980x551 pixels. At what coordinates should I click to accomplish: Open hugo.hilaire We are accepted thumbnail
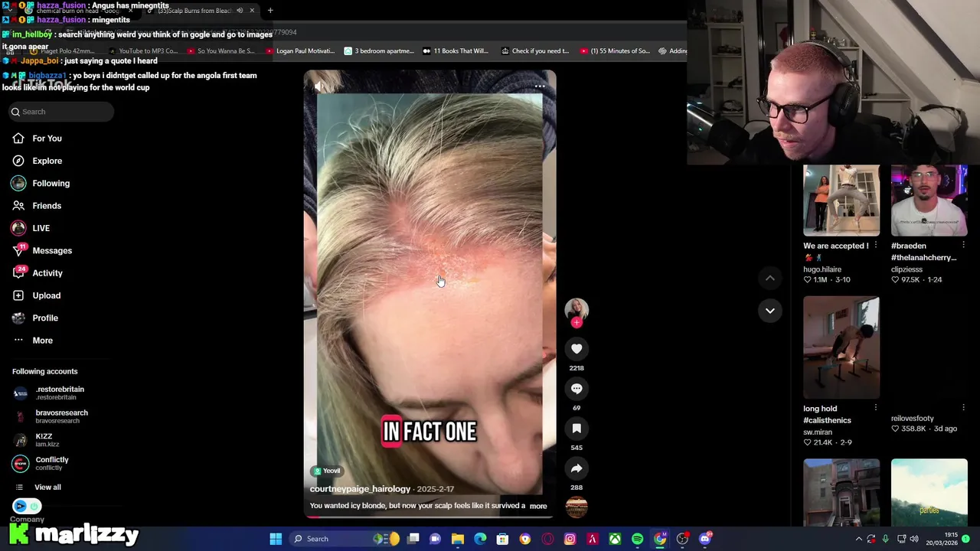(841, 201)
